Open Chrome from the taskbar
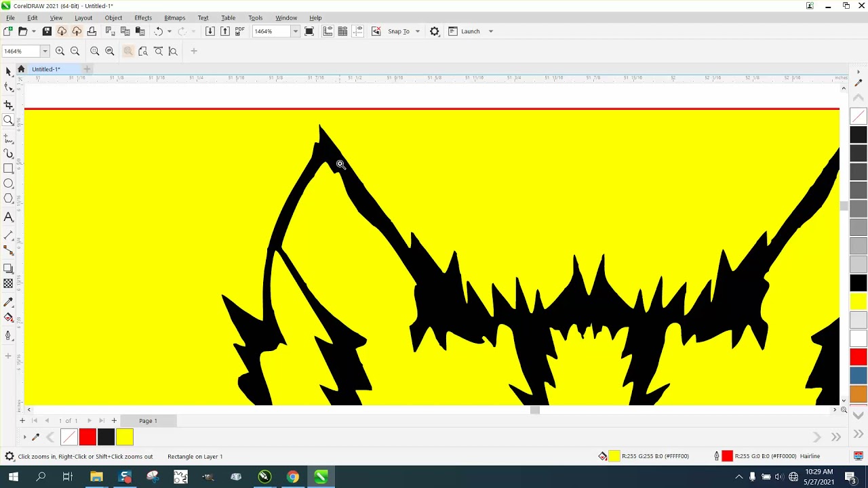The height and width of the screenshot is (488, 868). click(292, 477)
